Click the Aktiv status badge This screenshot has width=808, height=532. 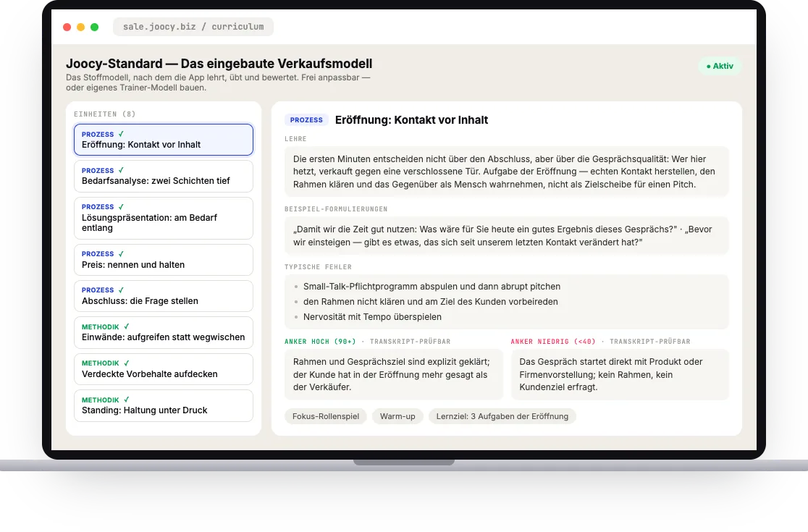coord(720,66)
